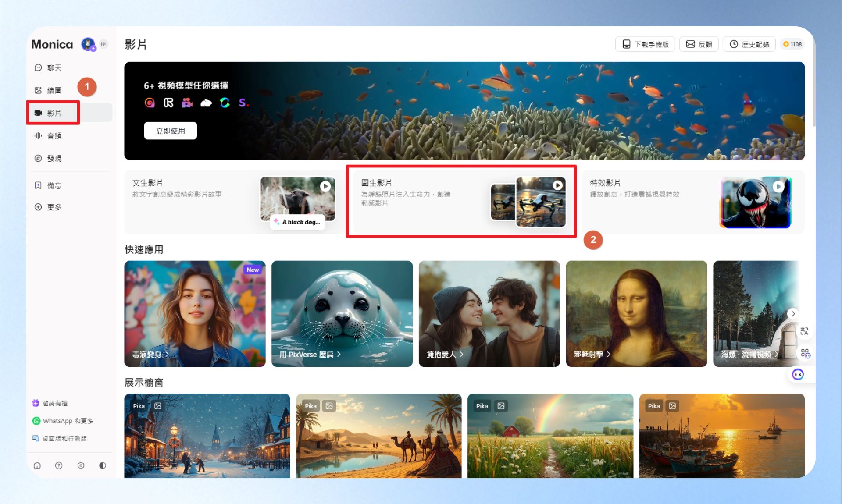
Task: Open 用 PixVerse 壓扁 chevron card
Action: pos(342,314)
